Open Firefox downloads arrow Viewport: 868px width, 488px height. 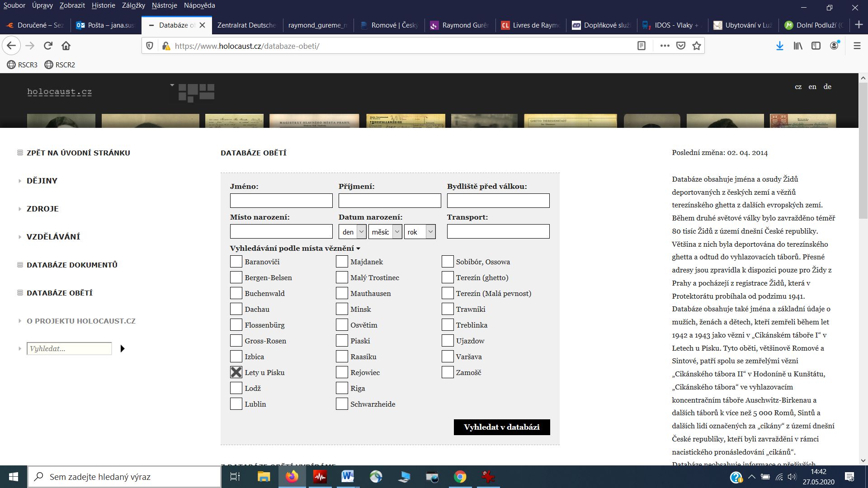click(779, 46)
